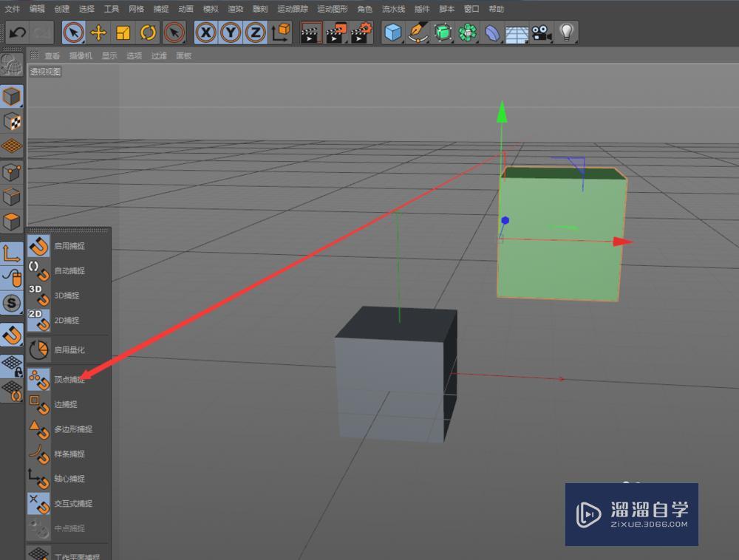739x560 pixels.
Task: Toggle 启用捕捉 in the snap menu
Action: (68, 246)
